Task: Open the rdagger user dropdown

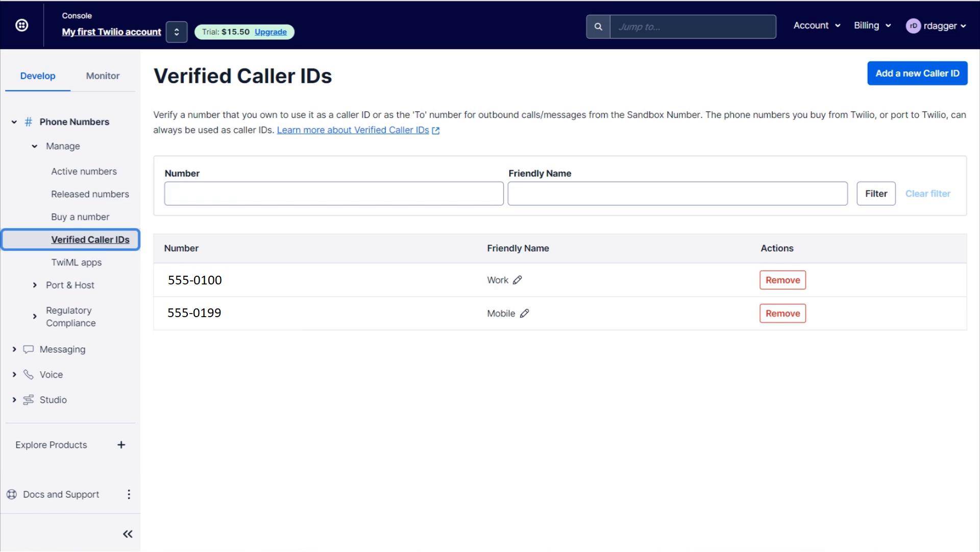Action: pos(936,26)
